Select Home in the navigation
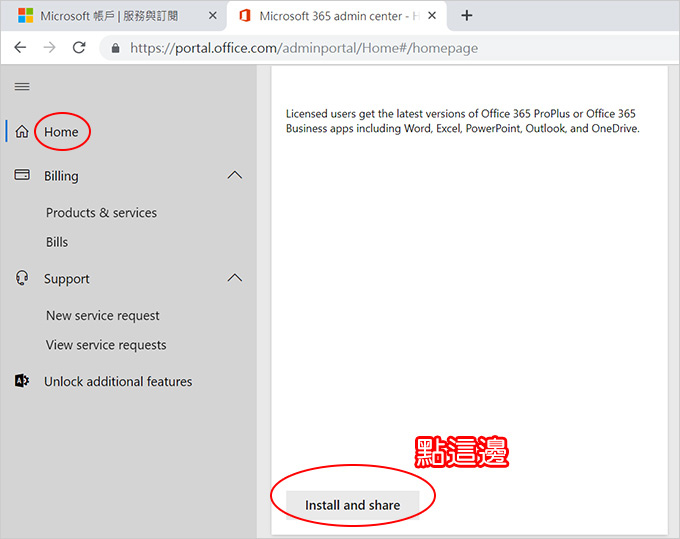 pyautogui.click(x=61, y=132)
